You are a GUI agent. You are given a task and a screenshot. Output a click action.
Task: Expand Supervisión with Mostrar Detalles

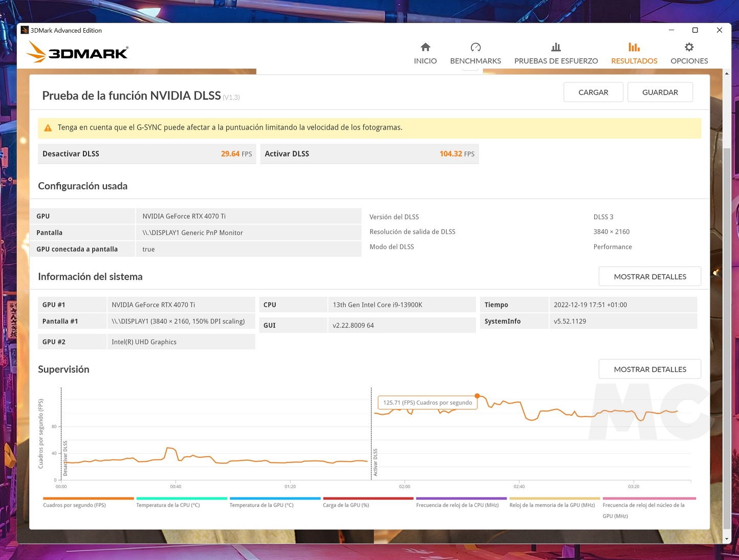(649, 369)
